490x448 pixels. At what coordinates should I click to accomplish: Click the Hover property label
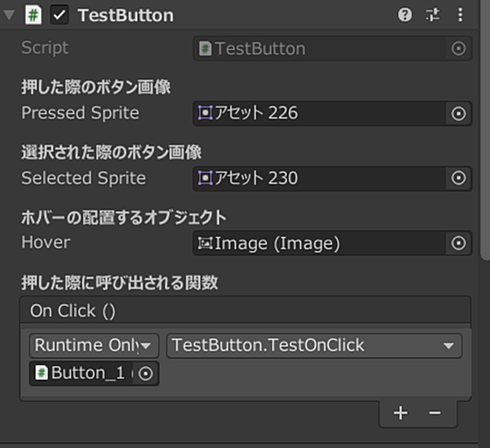pyautogui.click(x=46, y=242)
